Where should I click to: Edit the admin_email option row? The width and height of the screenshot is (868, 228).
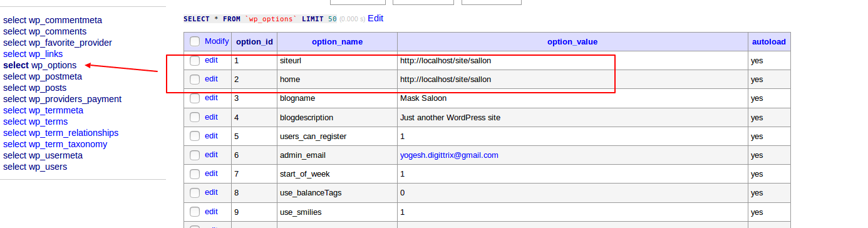tap(211, 154)
